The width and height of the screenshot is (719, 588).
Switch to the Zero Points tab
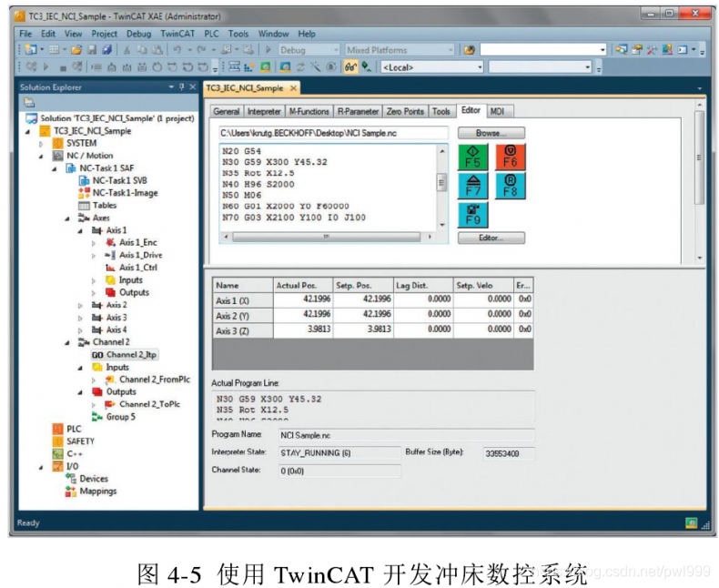(x=405, y=111)
